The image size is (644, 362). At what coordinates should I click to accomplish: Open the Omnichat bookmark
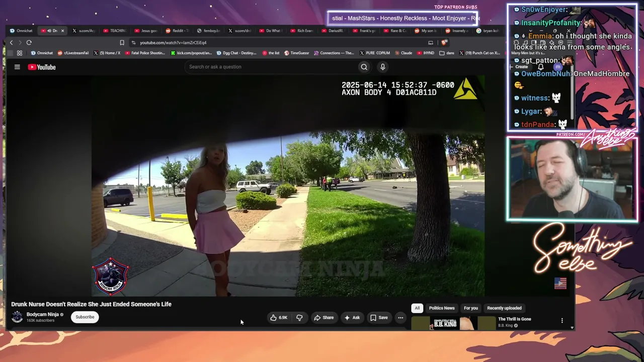[x=42, y=53]
